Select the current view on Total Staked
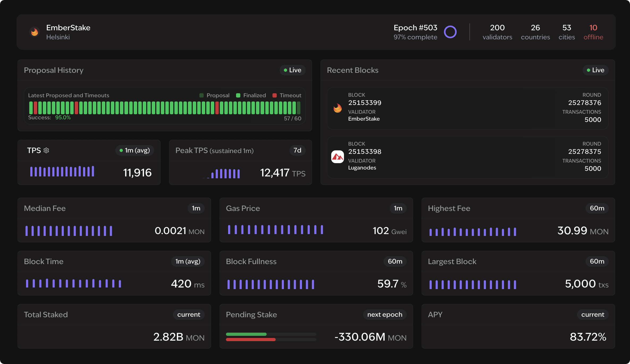630x364 pixels. (x=189, y=315)
